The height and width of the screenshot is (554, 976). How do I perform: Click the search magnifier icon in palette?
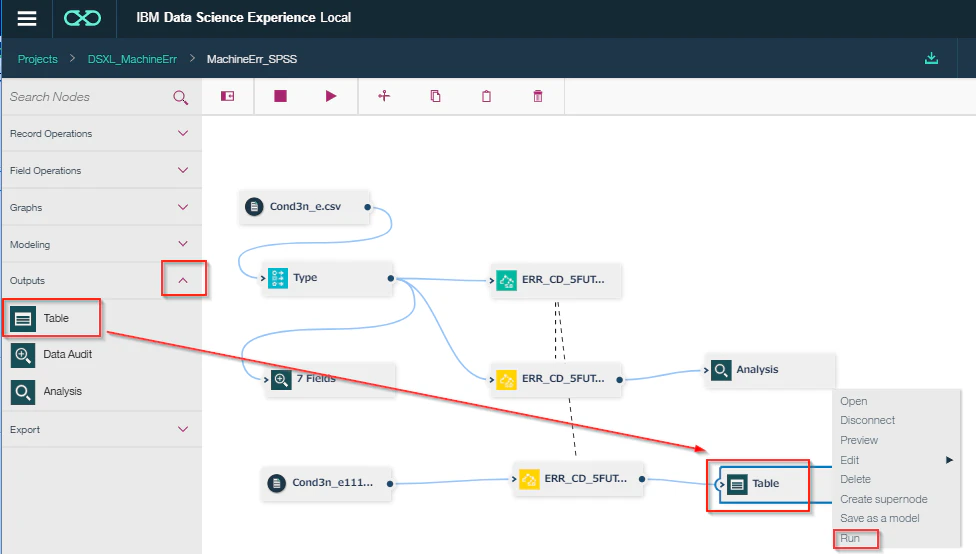[181, 97]
